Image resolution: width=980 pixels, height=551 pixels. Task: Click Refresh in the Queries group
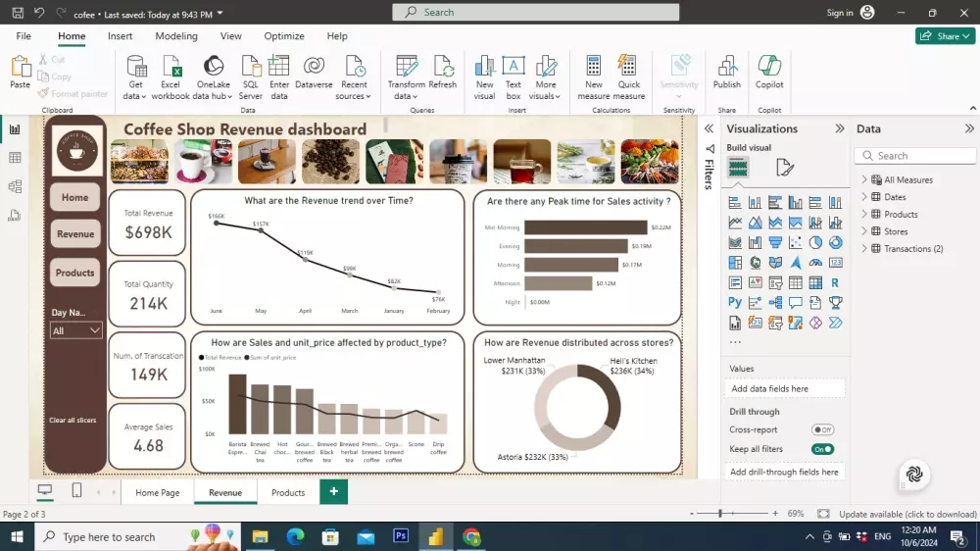tap(443, 72)
